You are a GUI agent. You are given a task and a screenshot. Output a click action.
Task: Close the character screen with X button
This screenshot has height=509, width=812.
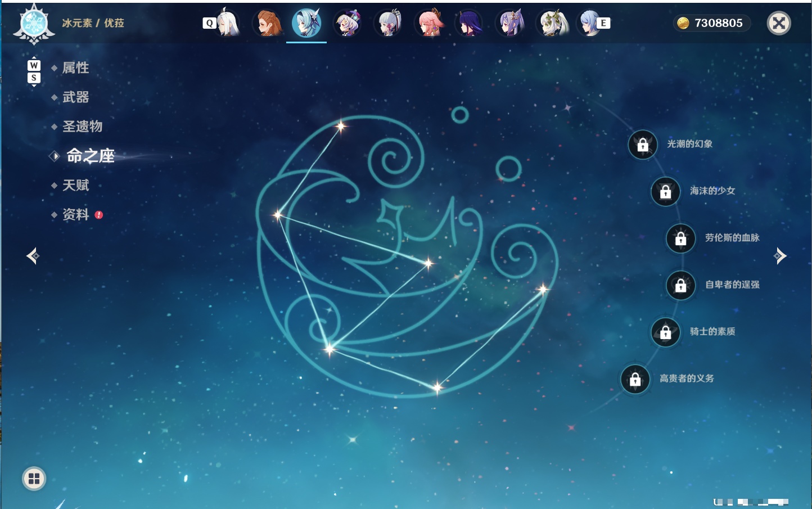779,23
